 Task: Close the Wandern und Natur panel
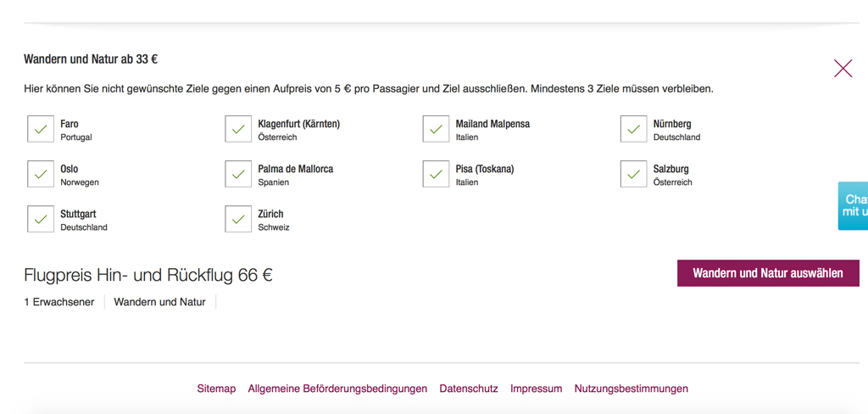click(843, 69)
